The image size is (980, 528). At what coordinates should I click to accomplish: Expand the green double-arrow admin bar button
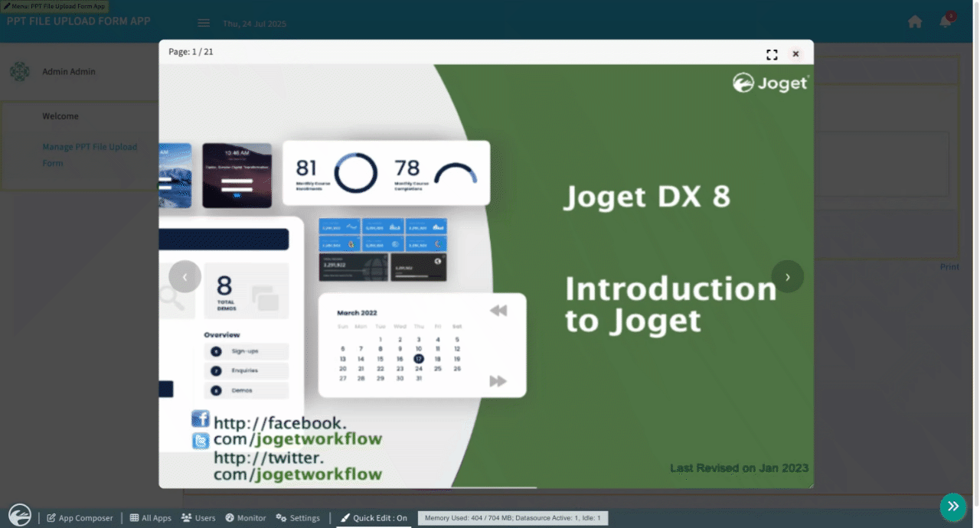[x=953, y=506]
